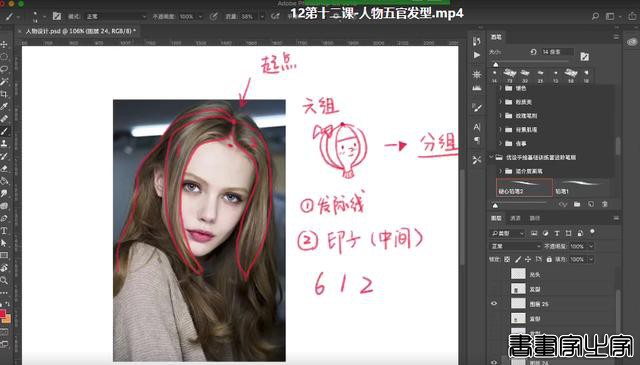Create new brush group folder icon

point(577,204)
